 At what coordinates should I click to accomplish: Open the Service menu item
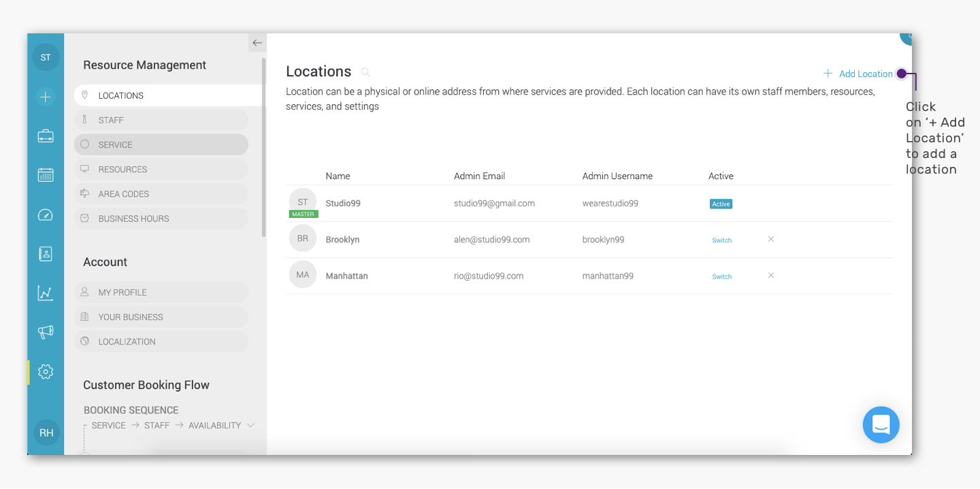pyautogui.click(x=161, y=144)
